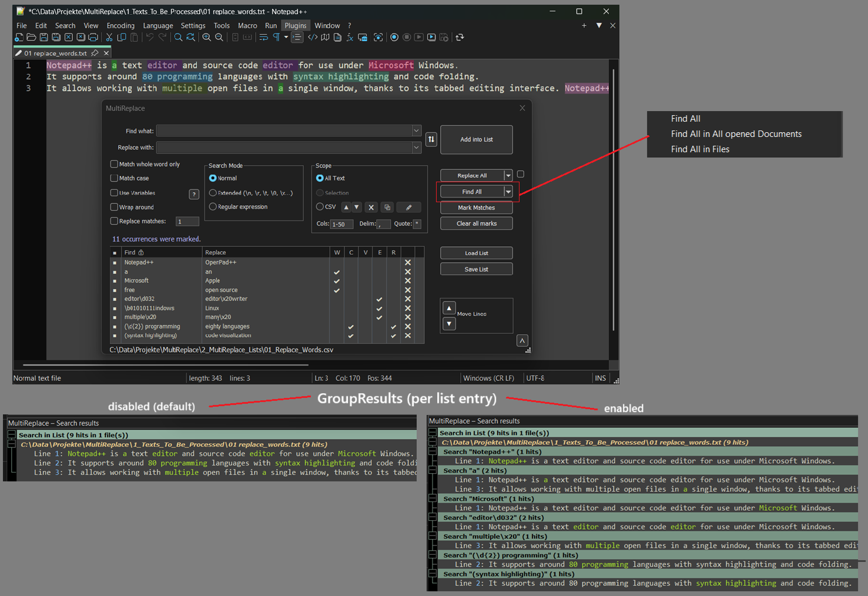The image size is (868, 596).
Task: Click the Save toolbar icon
Action: [x=43, y=37]
